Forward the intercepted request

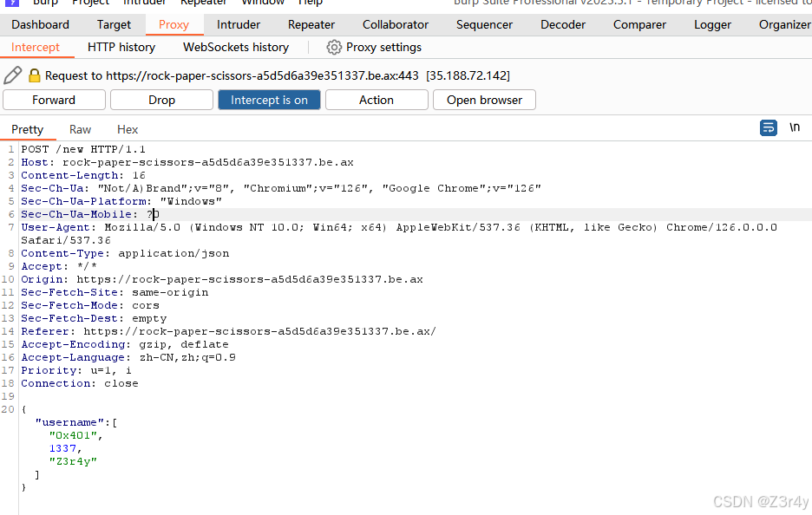point(54,100)
